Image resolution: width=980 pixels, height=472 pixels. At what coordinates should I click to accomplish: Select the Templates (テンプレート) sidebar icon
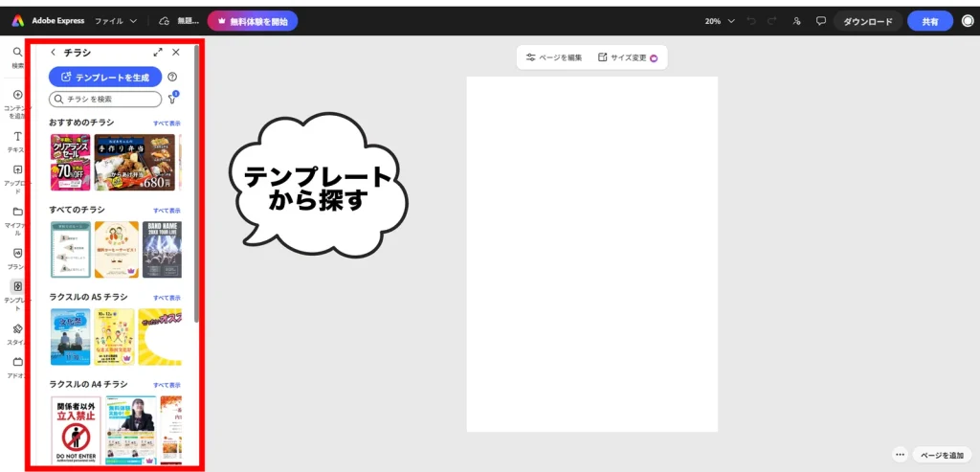tap(17, 286)
